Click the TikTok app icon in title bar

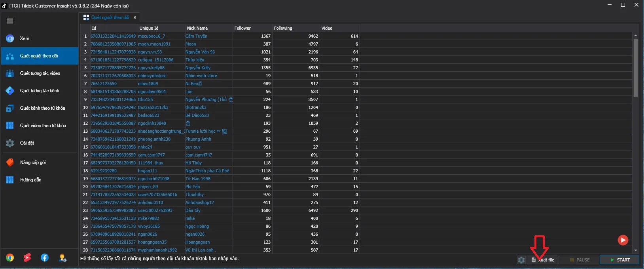click(4, 6)
